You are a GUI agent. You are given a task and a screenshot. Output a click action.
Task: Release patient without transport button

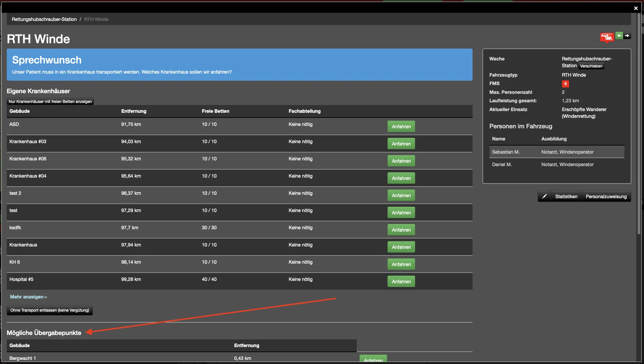click(x=50, y=310)
